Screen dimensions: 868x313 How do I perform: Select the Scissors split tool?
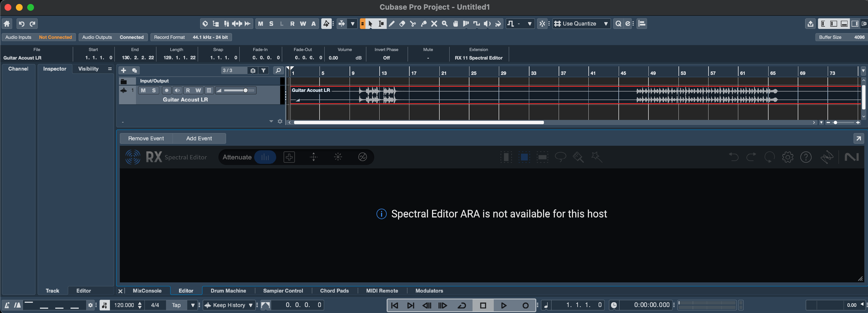(413, 24)
